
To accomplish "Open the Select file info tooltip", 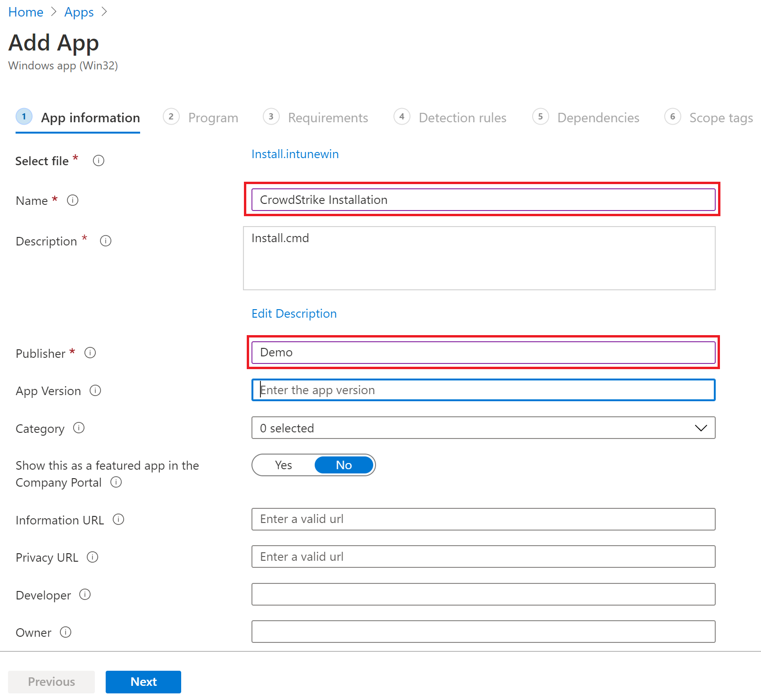I will 98,161.
